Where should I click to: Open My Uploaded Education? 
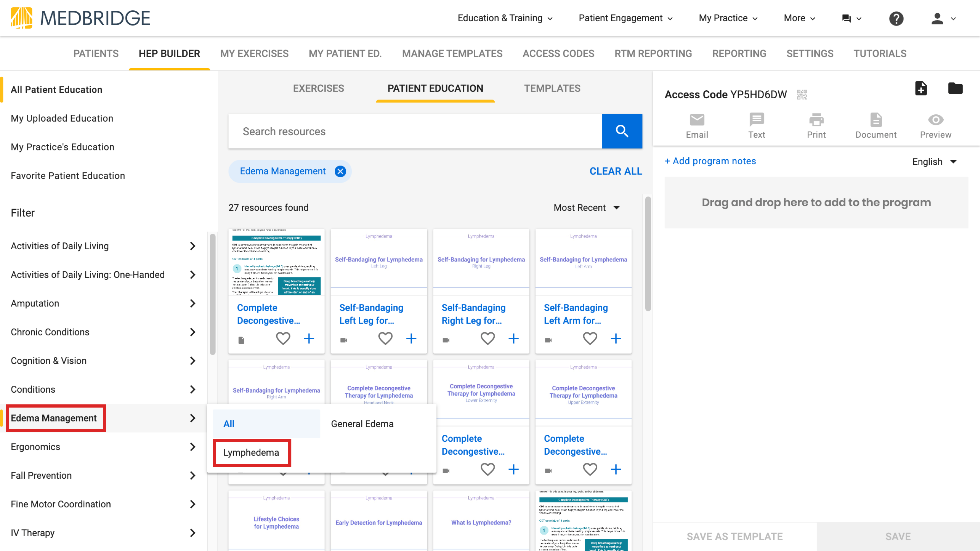point(62,118)
